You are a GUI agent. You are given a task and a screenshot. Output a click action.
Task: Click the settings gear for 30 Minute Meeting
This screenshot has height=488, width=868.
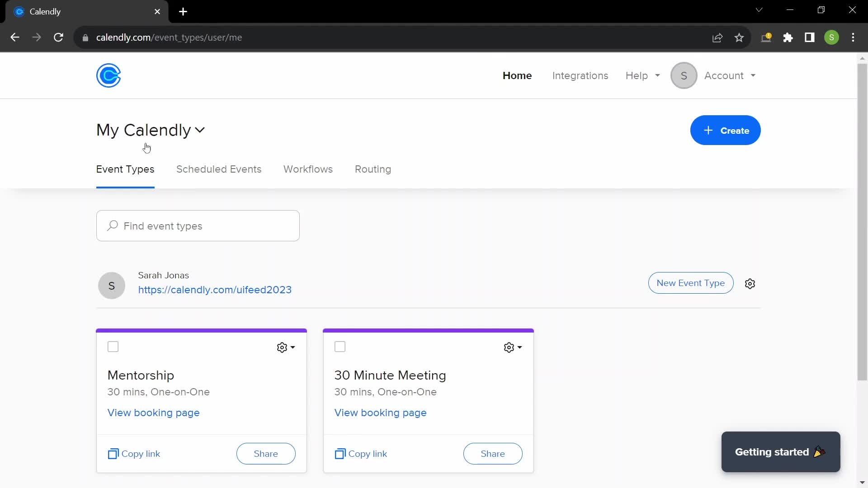click(x=509, y=347)
